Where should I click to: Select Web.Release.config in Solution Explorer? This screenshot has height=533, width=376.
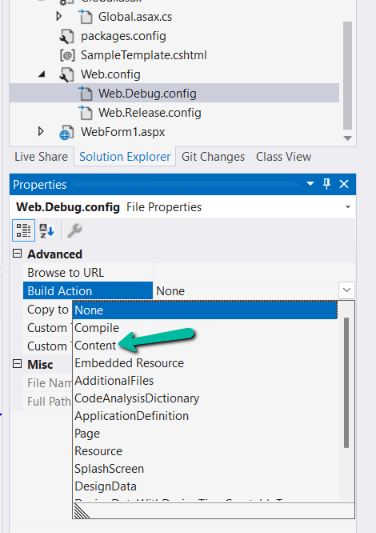150,113
